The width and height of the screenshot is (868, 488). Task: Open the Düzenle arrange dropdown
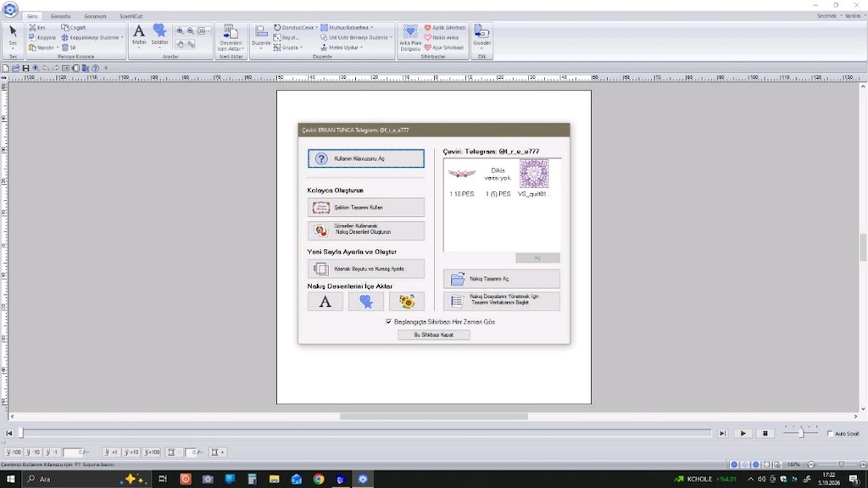pyautogui.click(x=261, y=38)
